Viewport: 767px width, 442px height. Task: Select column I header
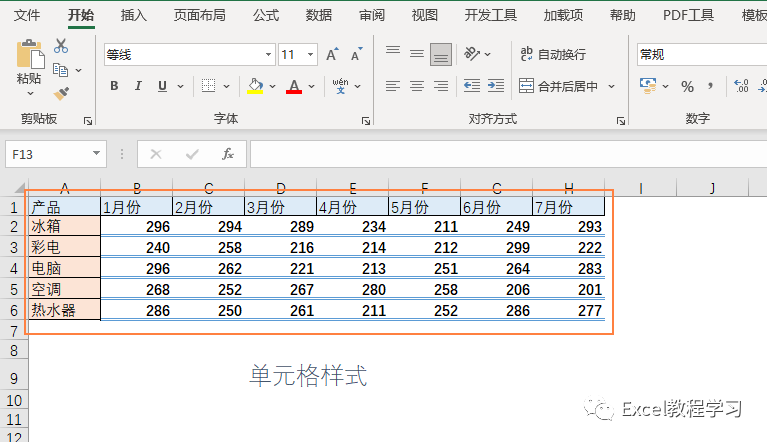pyautogui.click(x=640, y=188)
